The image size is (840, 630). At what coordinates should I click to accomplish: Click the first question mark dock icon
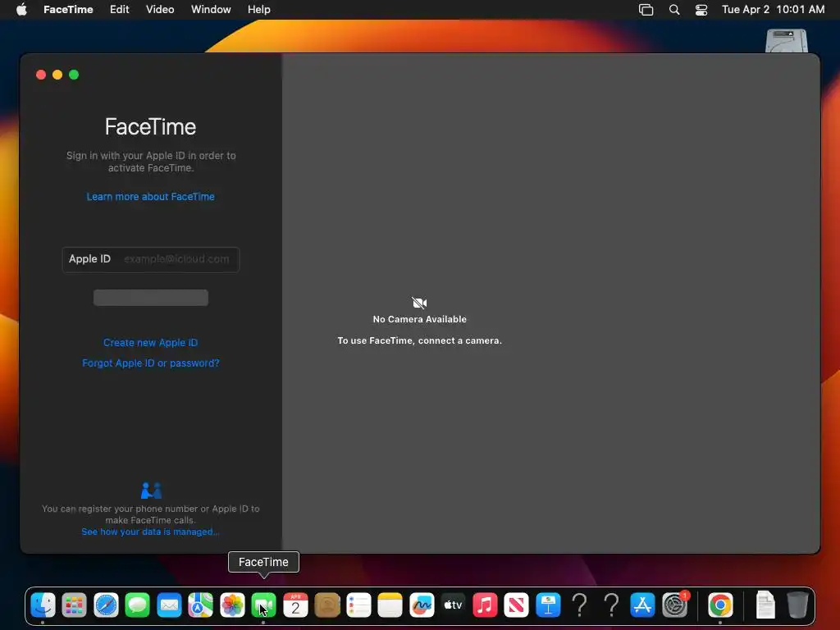pyautogui.click(x=580, y=605)
